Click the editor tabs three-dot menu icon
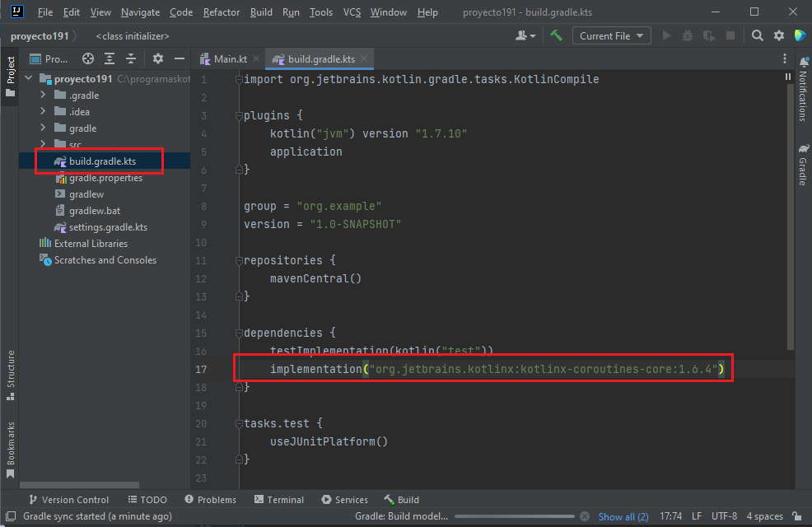Screen dimensions: 812x527 tap(785, 59)
